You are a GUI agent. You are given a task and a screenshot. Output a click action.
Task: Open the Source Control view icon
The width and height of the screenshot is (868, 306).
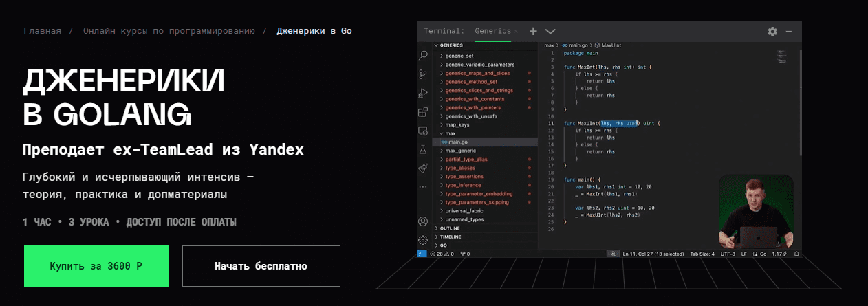(423, 74)
